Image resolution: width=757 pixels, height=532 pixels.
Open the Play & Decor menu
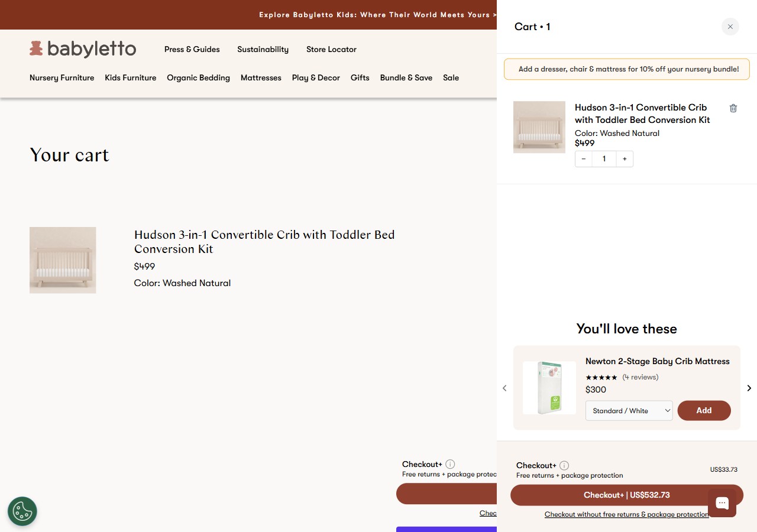coord(316,77)
